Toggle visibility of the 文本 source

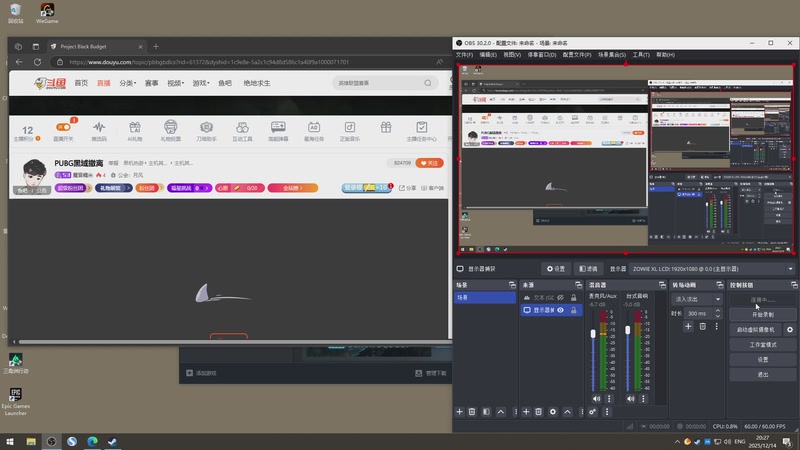click(560, 297)
